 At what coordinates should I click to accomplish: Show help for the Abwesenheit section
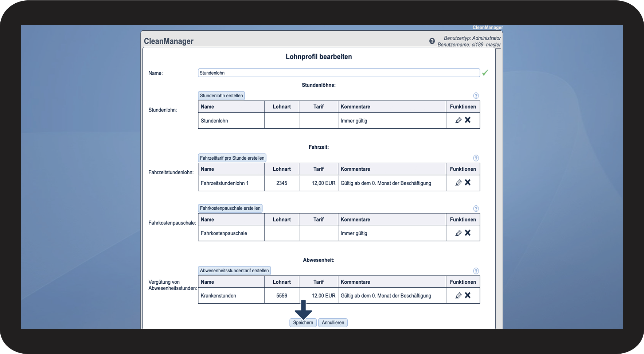pyautogui.click(x=476, y=271)
